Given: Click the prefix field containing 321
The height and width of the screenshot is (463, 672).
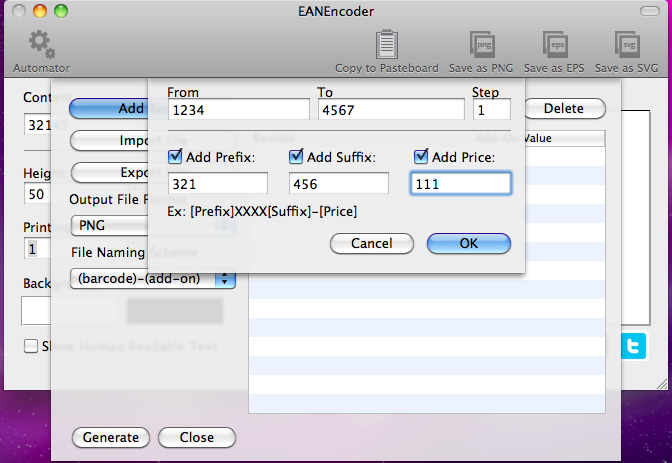Looking at the screenshot, I should pos(218,183).
